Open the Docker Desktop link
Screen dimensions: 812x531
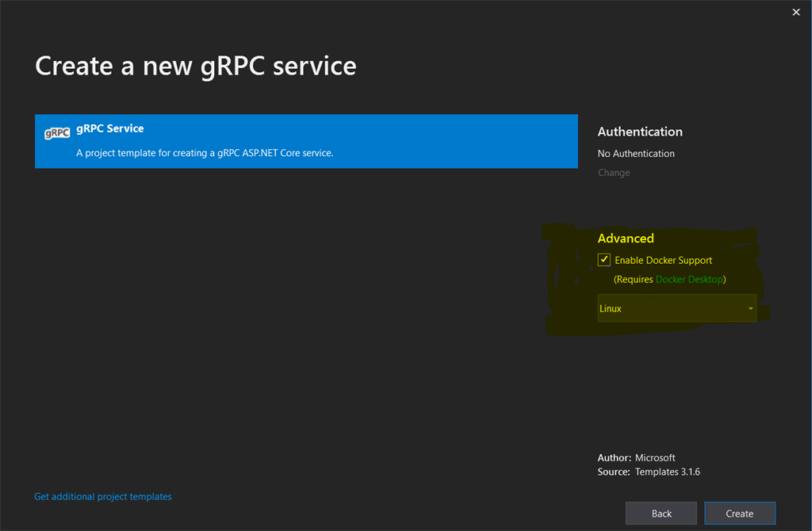tap(689, 280)
